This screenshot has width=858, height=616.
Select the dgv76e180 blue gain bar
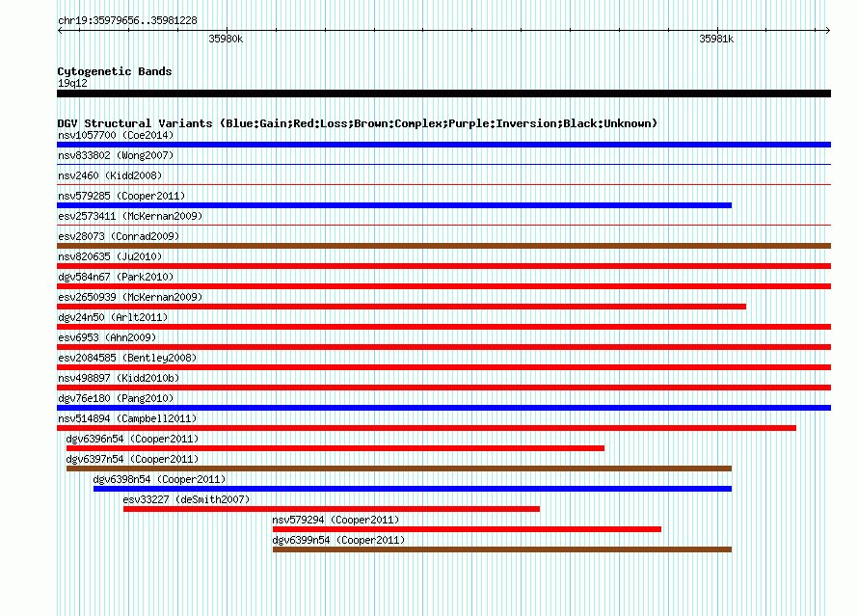click(x=443, y=408)
